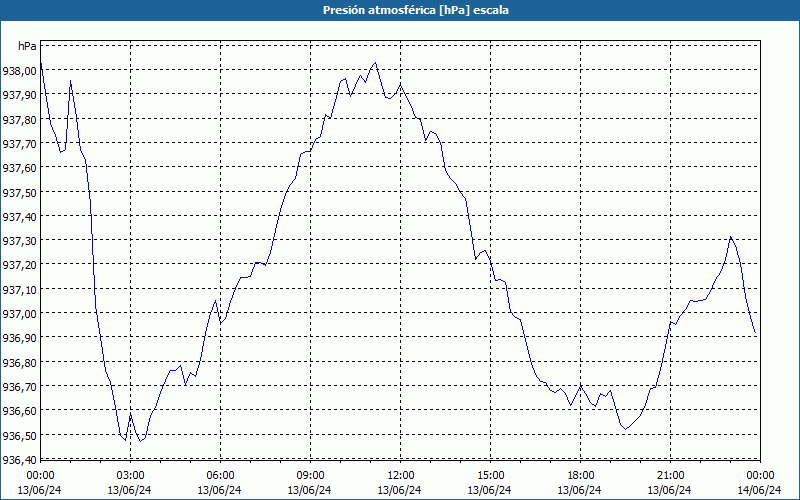Click the '13/06/24' date under the first '00:00'

pyautogui.click(x=40, y=490)
